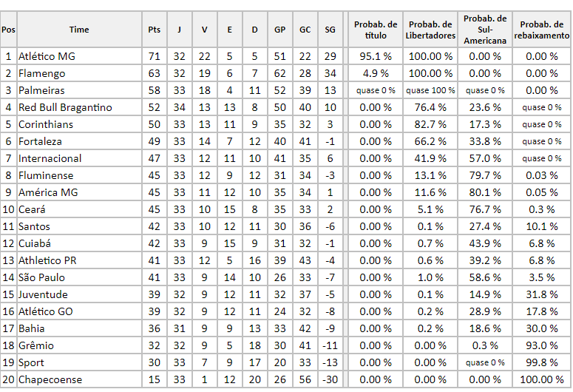Image resolution: width=573 pixels, height=392 pixels.
Task: Click the Atlético MG team name
Action: pyautogui.click(x=47, y=56)
